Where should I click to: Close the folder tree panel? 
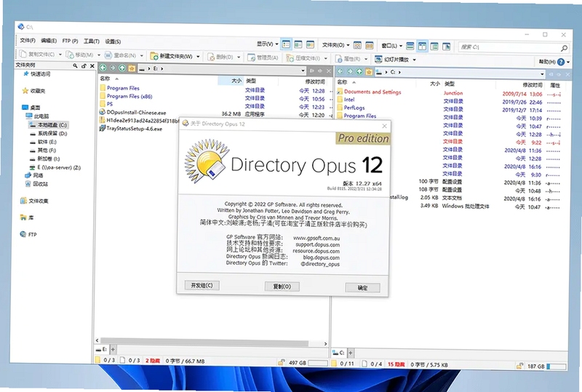[x=92, y=65]
